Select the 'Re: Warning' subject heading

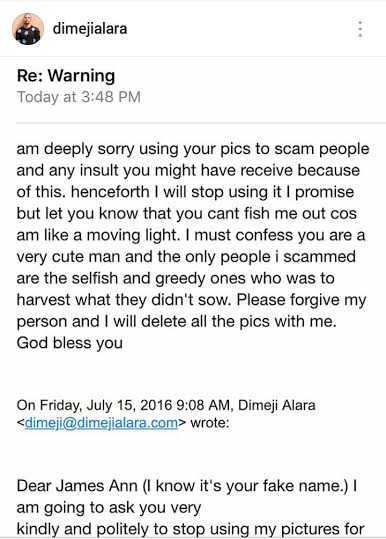click(66, 75)
